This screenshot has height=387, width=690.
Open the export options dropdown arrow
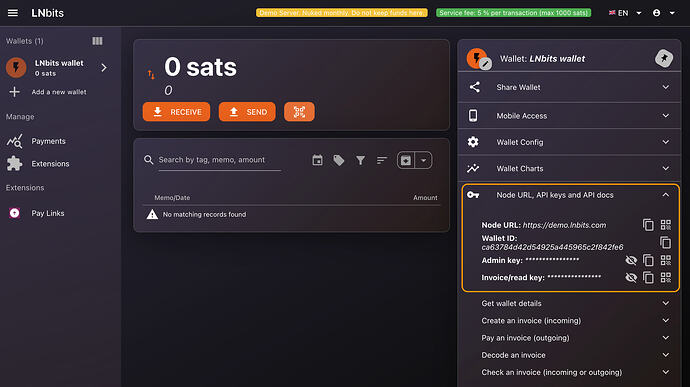click(x=423, y=160)
